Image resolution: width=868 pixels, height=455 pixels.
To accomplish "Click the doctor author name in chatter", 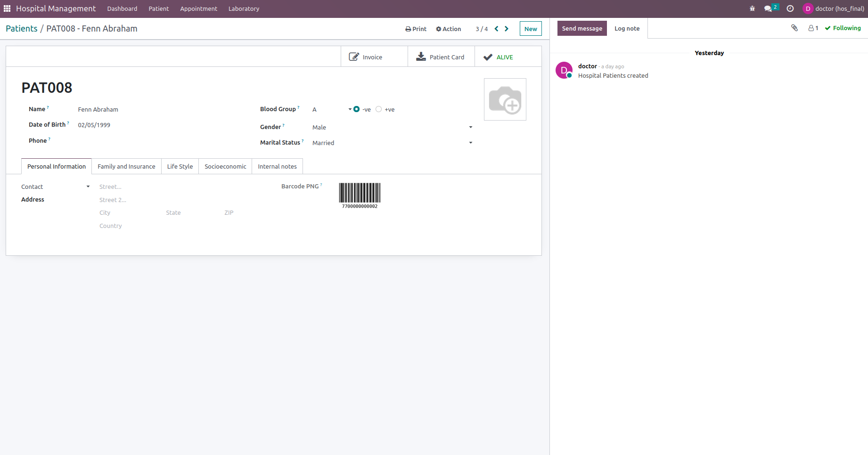I will pos(587,66).
